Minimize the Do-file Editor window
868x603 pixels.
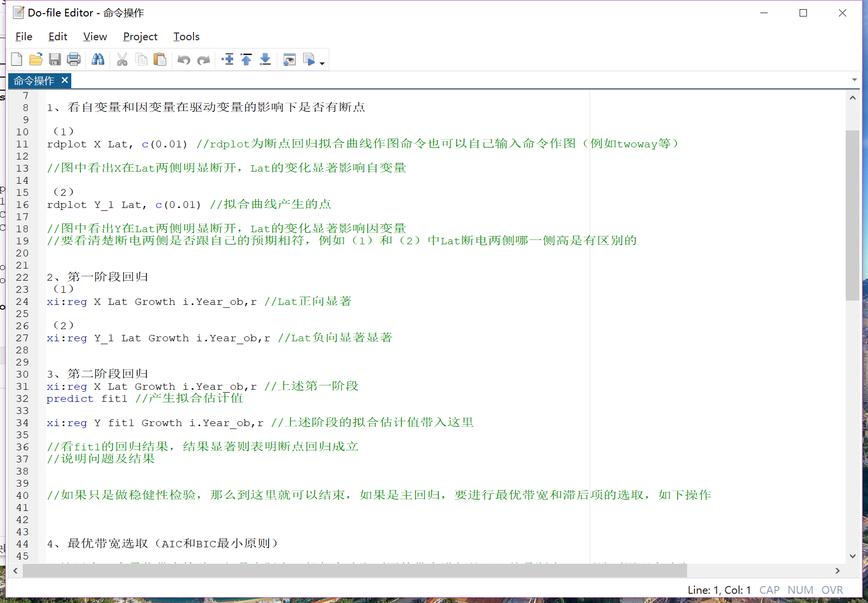[764, 13]
